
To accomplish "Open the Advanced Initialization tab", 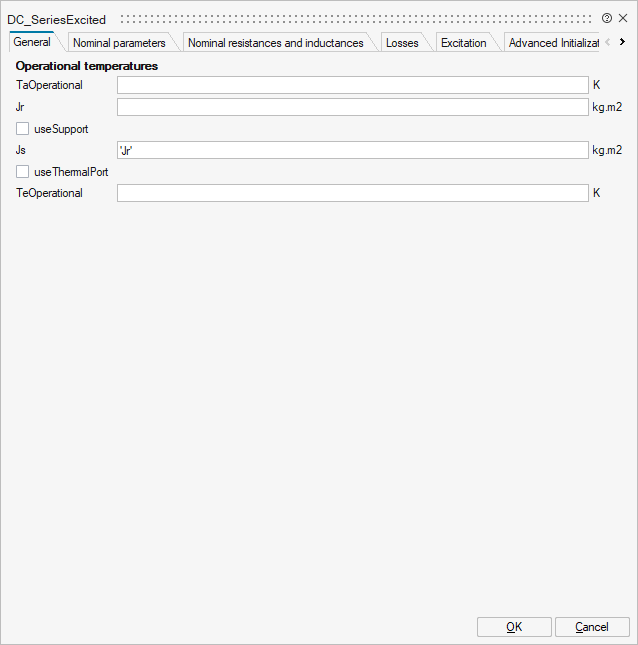I will pos(552,43).
